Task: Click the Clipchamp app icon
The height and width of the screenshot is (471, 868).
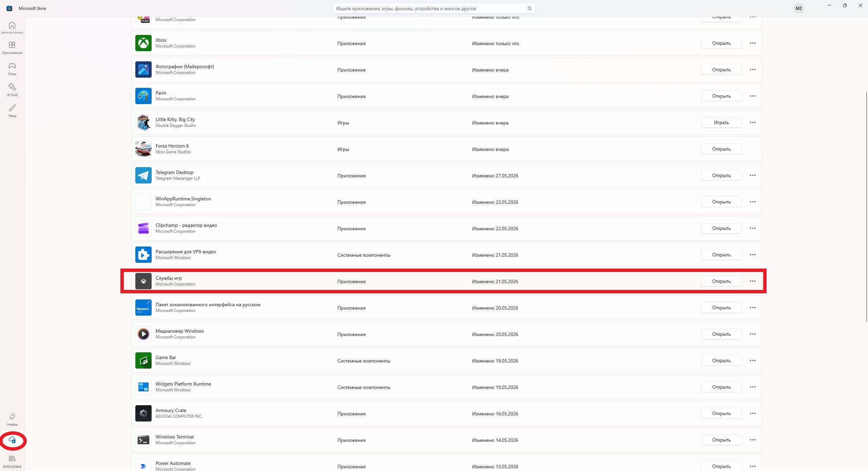Action: [143, 228]
